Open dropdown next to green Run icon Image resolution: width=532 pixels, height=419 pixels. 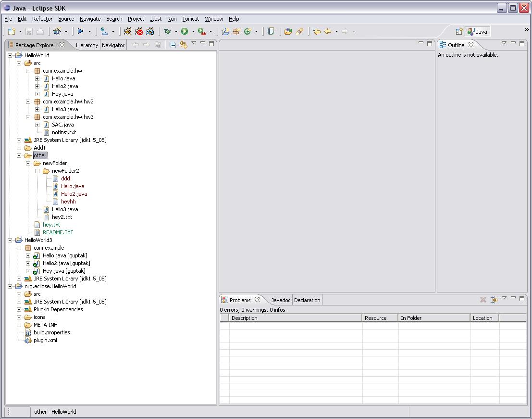(x=193, y=32)
